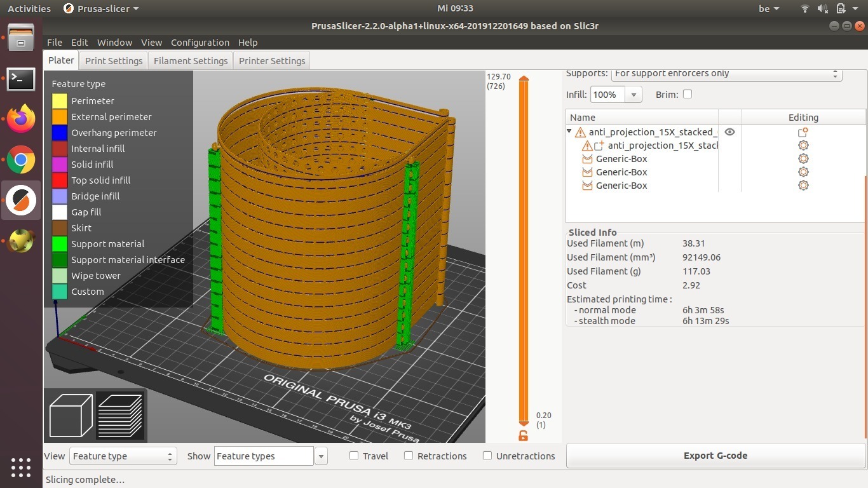Image resolution: width=868 pixels, height=488 pixels.
Task: Click the lower thumb of the layer slider
Action: 524,424
